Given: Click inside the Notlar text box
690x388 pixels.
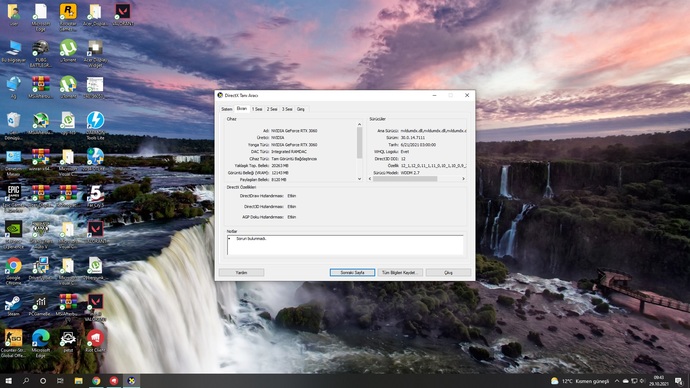Looking at the screenshot, I should point(345,245).
